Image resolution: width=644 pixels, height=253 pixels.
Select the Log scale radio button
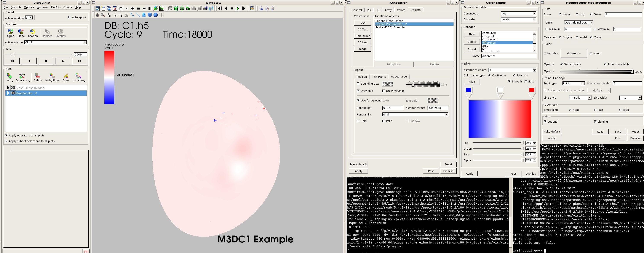coord(577,14)
